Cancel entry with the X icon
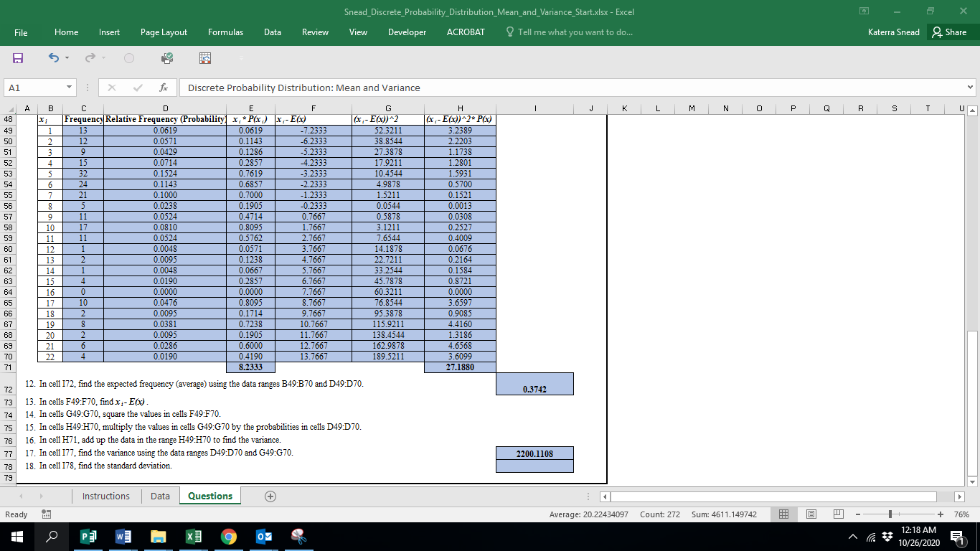 (x=111, y=88)
